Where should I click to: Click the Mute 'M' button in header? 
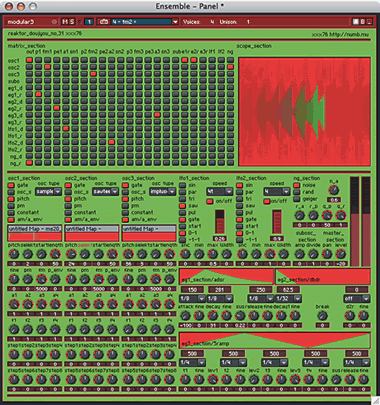click(x=65, y=22)
